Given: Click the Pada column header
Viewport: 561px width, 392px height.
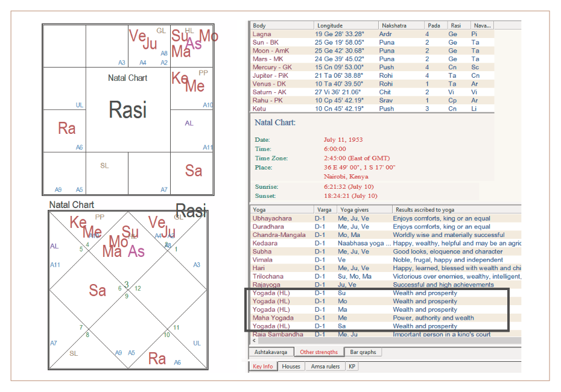Looking at the screenshot, I should [x=434, y=26].
